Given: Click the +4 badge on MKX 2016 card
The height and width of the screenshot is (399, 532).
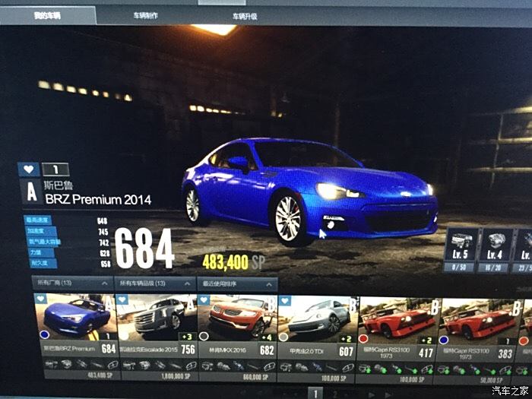Looking at the screenshot, I should click(x=267, y=337).
